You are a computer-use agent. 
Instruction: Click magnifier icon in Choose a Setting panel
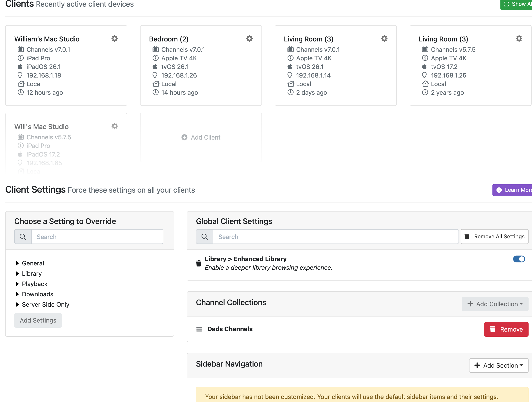23,237
